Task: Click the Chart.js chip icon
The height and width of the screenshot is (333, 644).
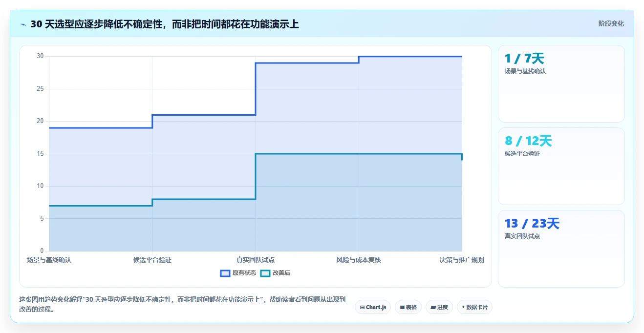Action: (362, 308)
